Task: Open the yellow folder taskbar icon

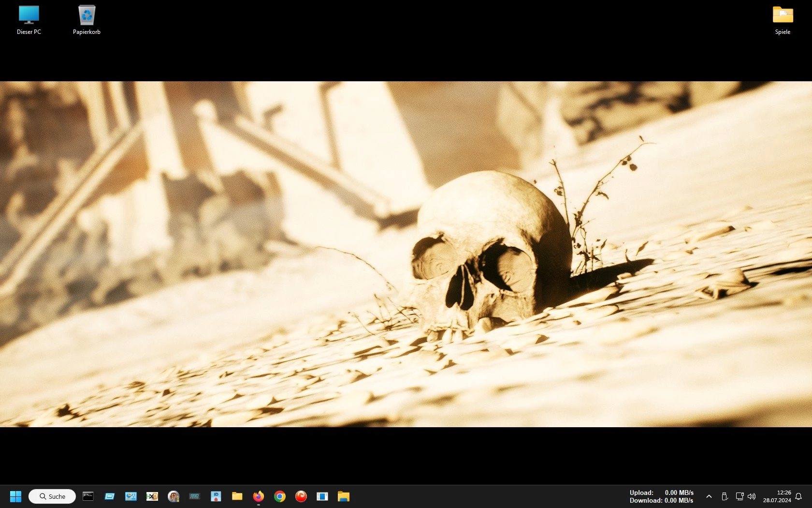Action: point(237,496)
